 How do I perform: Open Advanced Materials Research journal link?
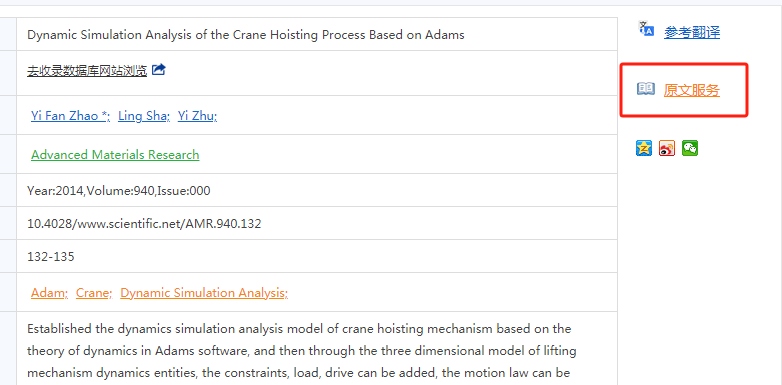click(x=115, y=155)
